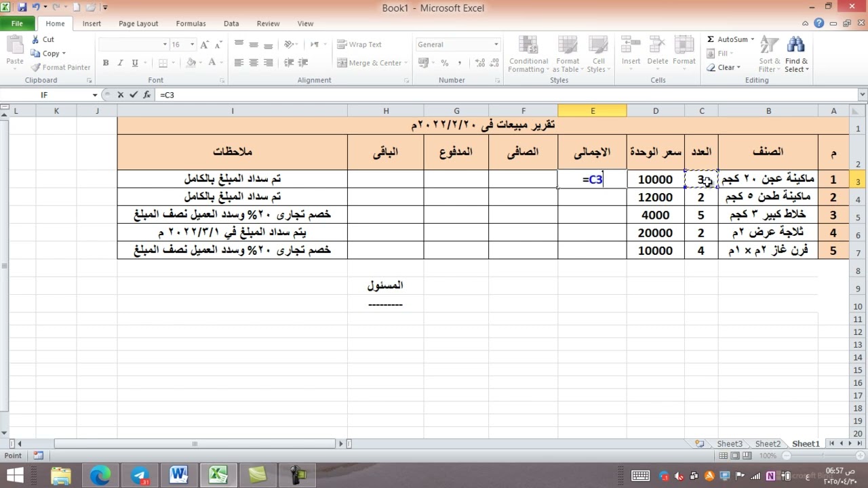The width and height of the screenshot is (868, 488).
Task: Open Conditional Formatting menu
Action: pos(528,54)
